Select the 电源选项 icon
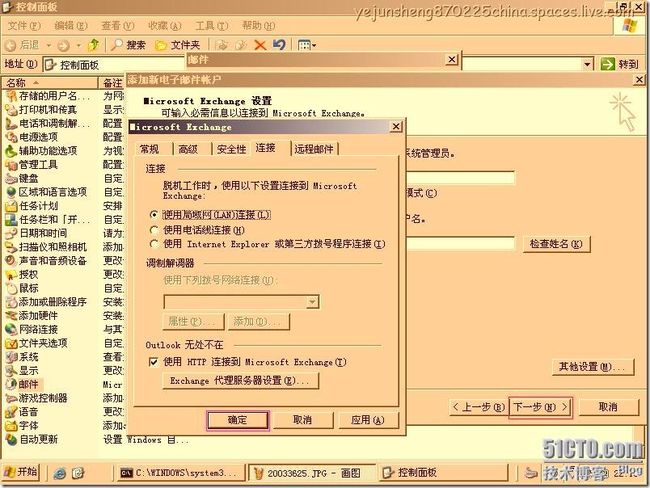 click(11, 137)
